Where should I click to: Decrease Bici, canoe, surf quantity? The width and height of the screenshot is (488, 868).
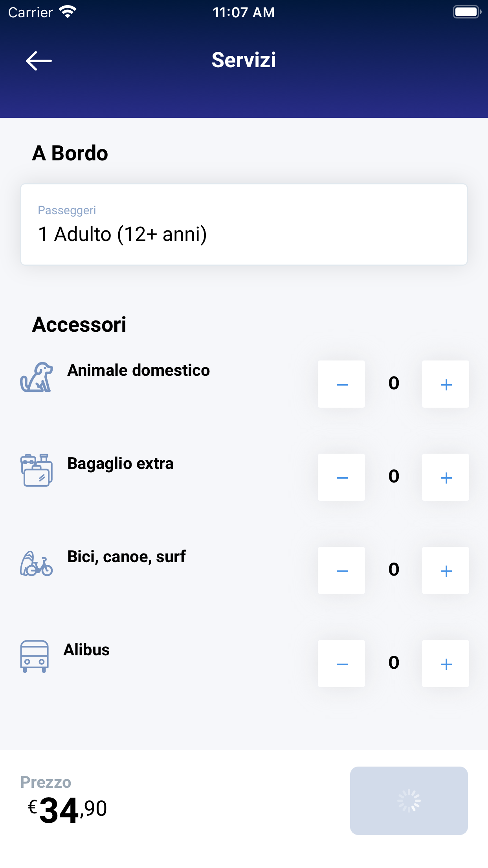click(341, 570)
